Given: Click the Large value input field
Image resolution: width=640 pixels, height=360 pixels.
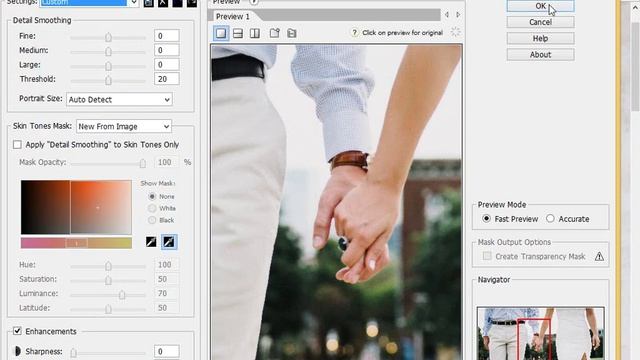Looking at the screenshot, I should (x=167, y=64).
